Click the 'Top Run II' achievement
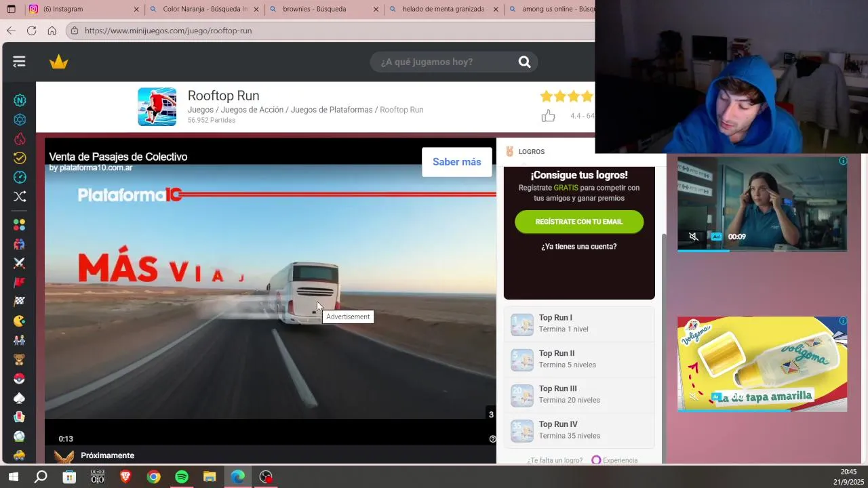This screenshot has width=868, height=488. (x=578, y=359)
